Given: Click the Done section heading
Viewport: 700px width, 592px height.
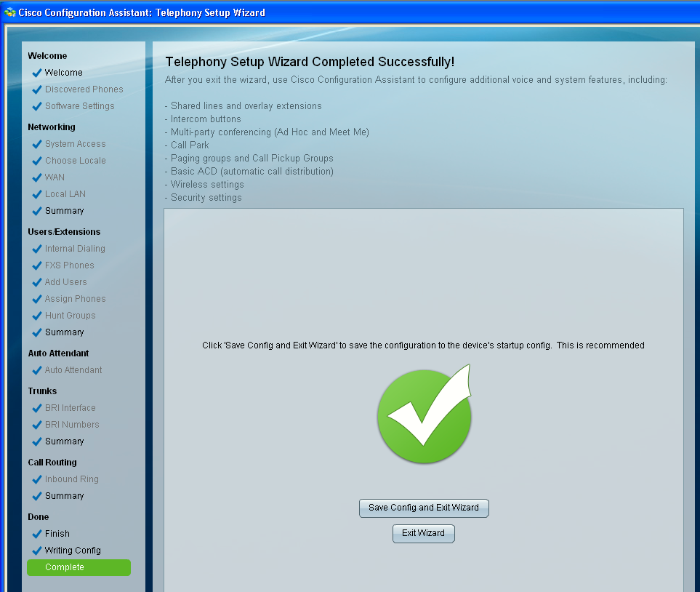Looking at the screenshot, I should coord(39,517).
